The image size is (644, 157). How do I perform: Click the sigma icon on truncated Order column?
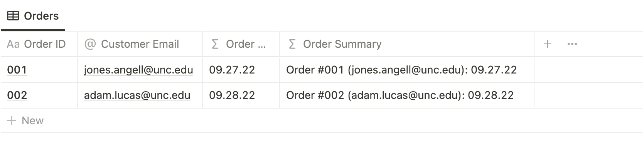[x=215, y=44]
